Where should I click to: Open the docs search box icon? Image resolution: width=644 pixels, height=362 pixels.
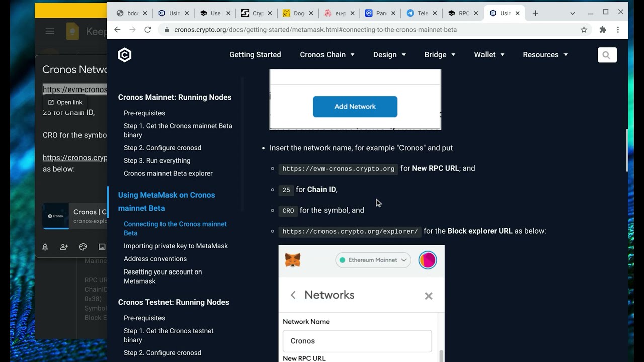(x=607, y=55)
